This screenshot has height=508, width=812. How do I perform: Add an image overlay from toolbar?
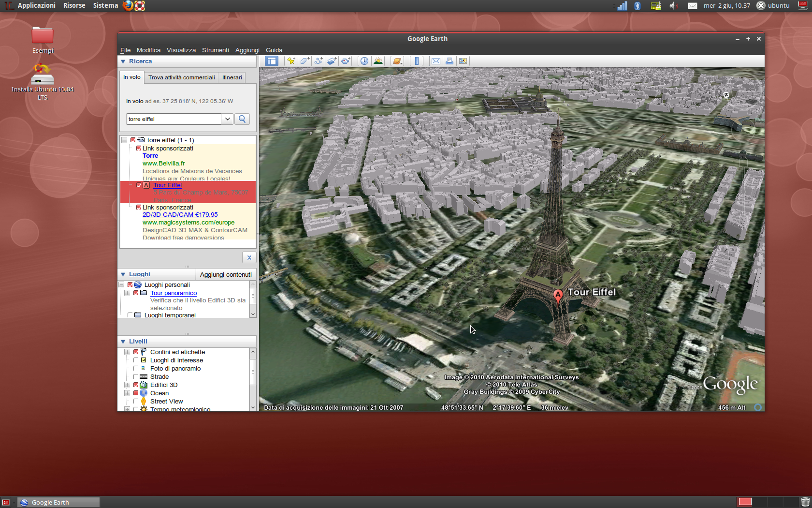pos(332,61)
